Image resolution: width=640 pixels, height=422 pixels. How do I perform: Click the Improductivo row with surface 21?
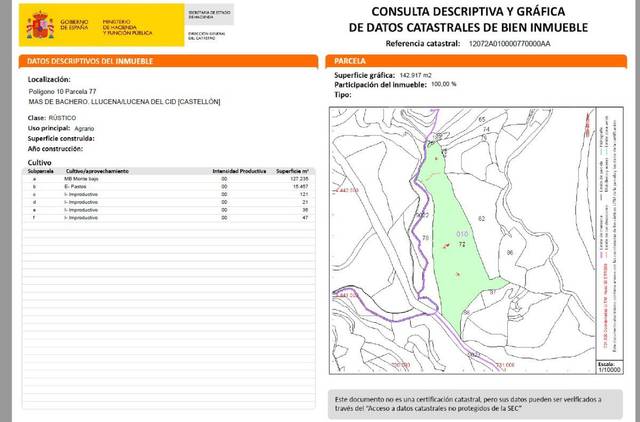168,202
